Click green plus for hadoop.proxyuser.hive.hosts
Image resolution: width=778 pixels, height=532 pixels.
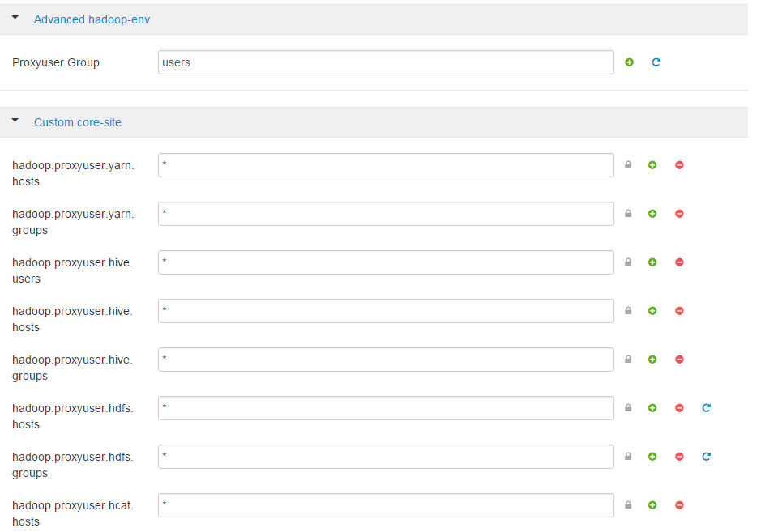point(652,311)
